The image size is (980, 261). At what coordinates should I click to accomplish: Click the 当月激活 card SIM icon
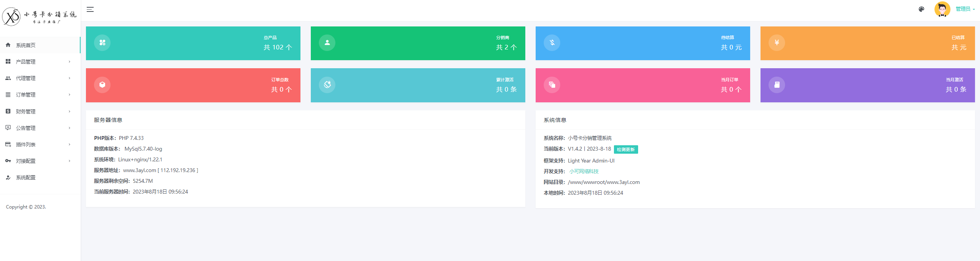[x=777, y=85]
